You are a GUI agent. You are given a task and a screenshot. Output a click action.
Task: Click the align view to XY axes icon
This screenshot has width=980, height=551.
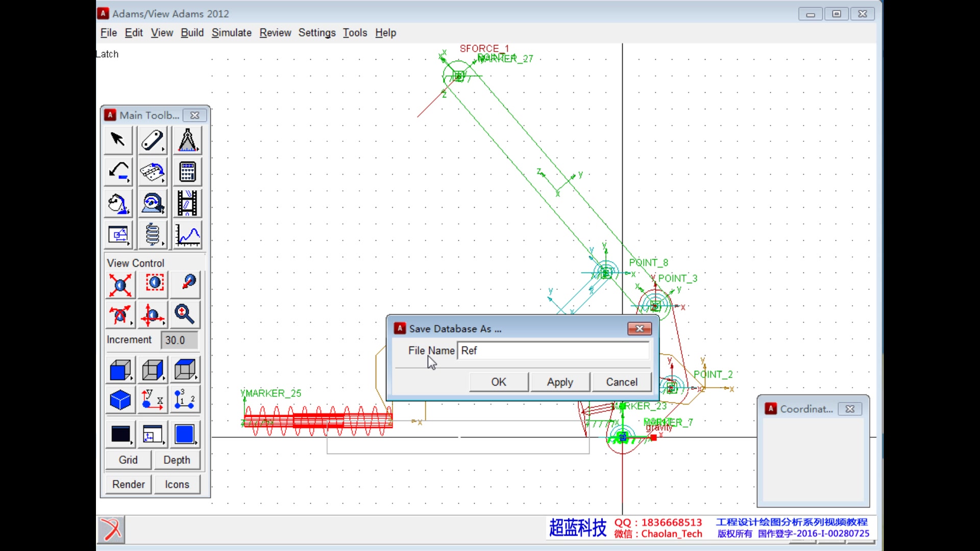(153, 400)
